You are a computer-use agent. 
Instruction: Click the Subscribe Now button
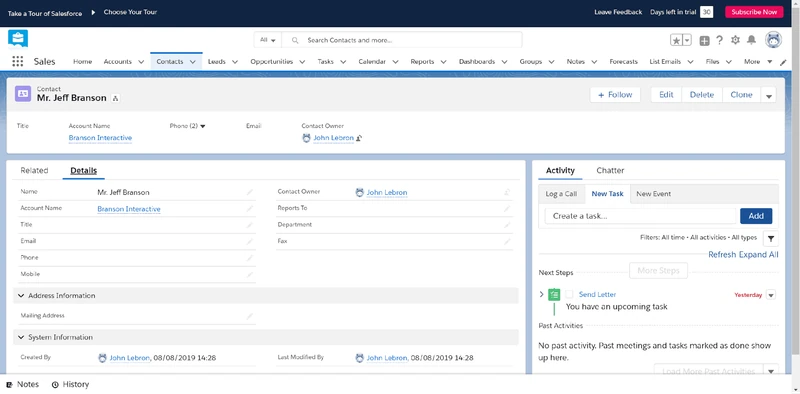tap(754, 12)
